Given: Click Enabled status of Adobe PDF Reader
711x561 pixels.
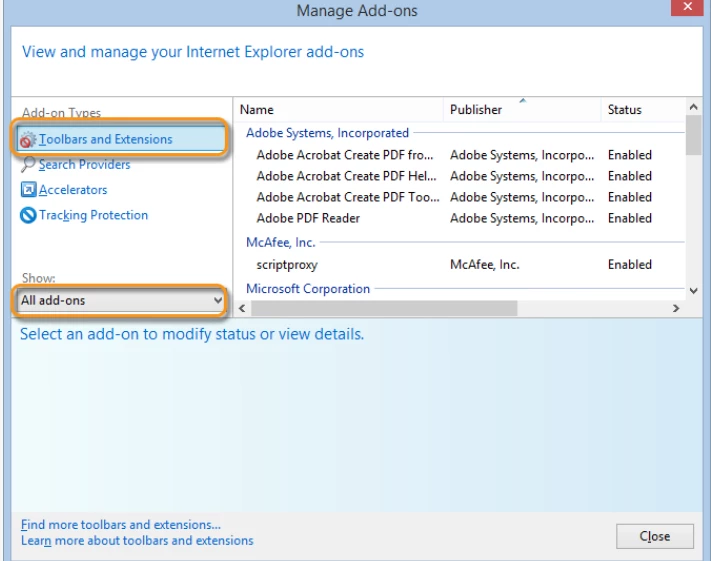Looking at the screenshot, I should 630,218.
